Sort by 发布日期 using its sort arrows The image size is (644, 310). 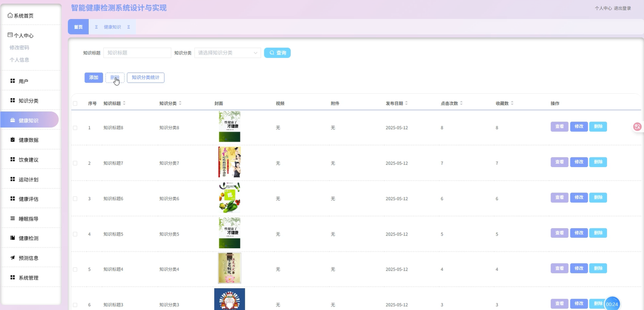pyautogui.click(x=407, y=103)
